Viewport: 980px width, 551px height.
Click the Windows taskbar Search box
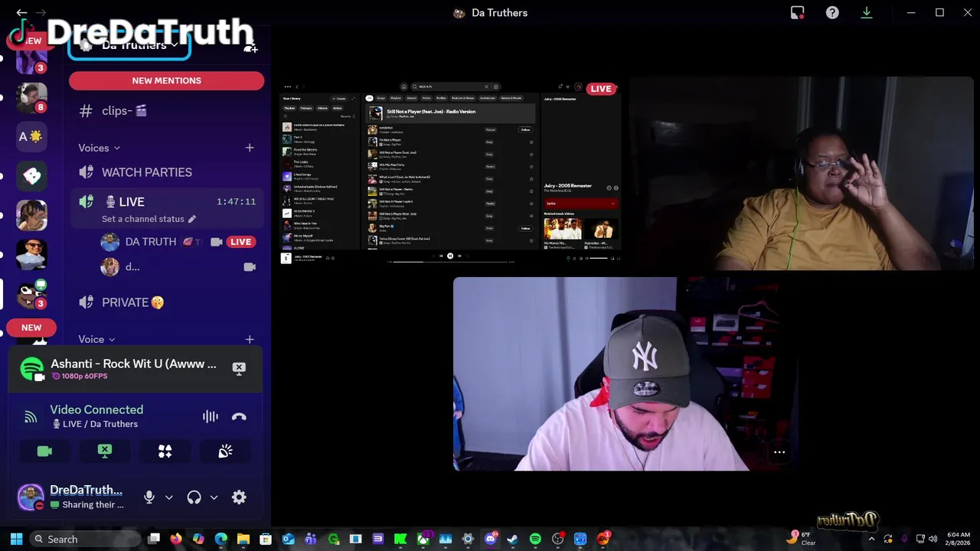86,539
